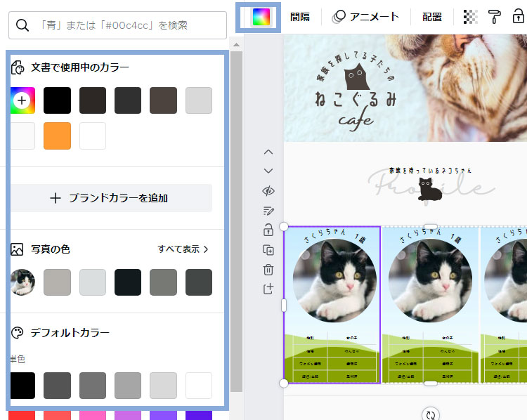Click the cat photo thumbnail in 写真の色
Viewport: 527px width, 420px height.
point(22,282)
